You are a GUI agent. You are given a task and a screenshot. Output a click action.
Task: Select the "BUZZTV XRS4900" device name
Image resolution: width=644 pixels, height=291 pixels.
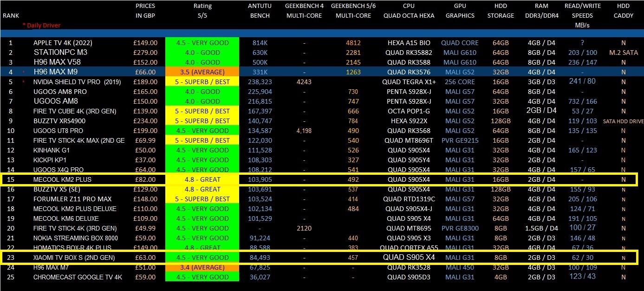[x=59, y=121]
